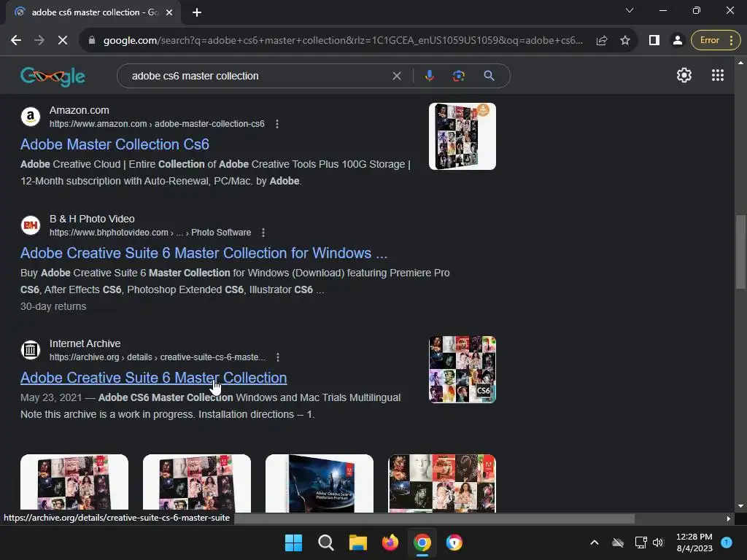Open File Explorer from taskbar
This screenshot has width=747, height=560.
[357, 542]
